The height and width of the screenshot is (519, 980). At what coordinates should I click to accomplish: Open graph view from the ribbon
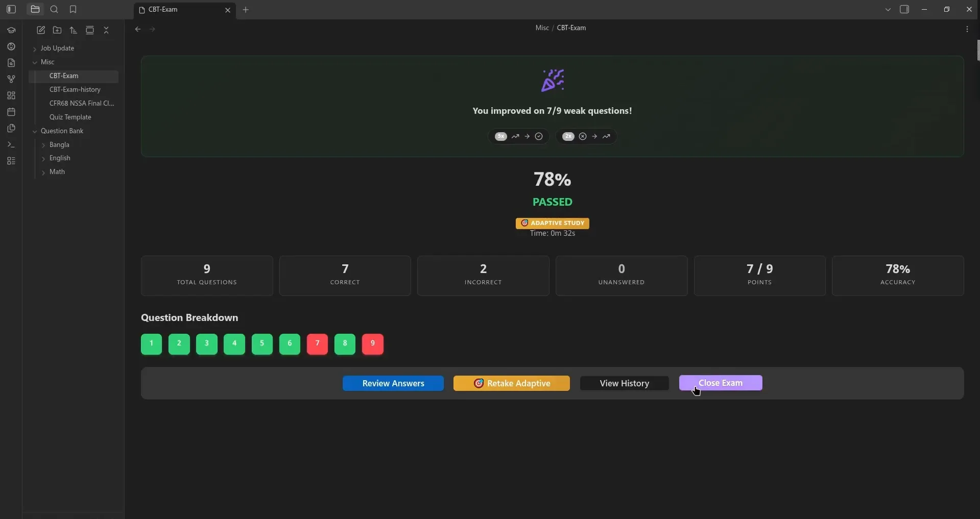coord(11,79)
